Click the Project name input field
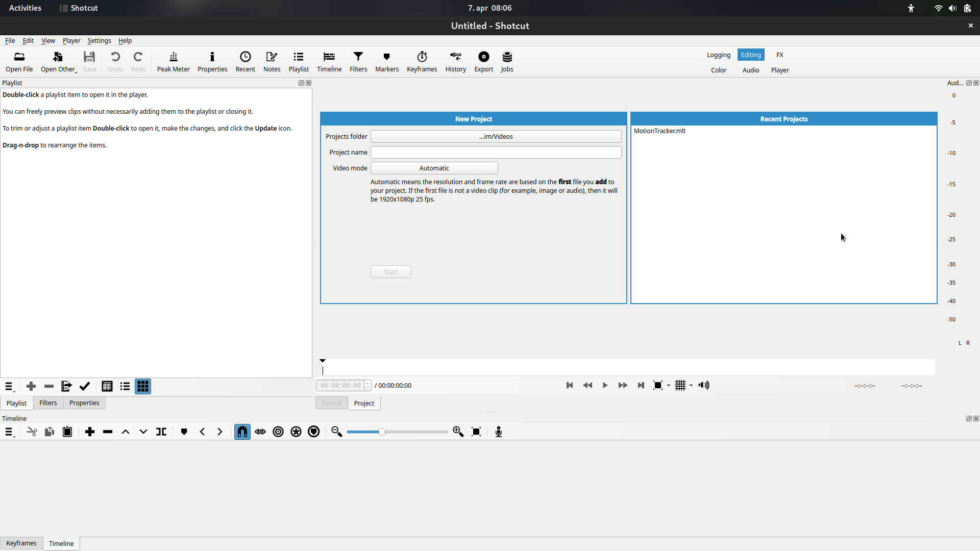The width and height of the screenshot is (980, 551). [496, 152]
